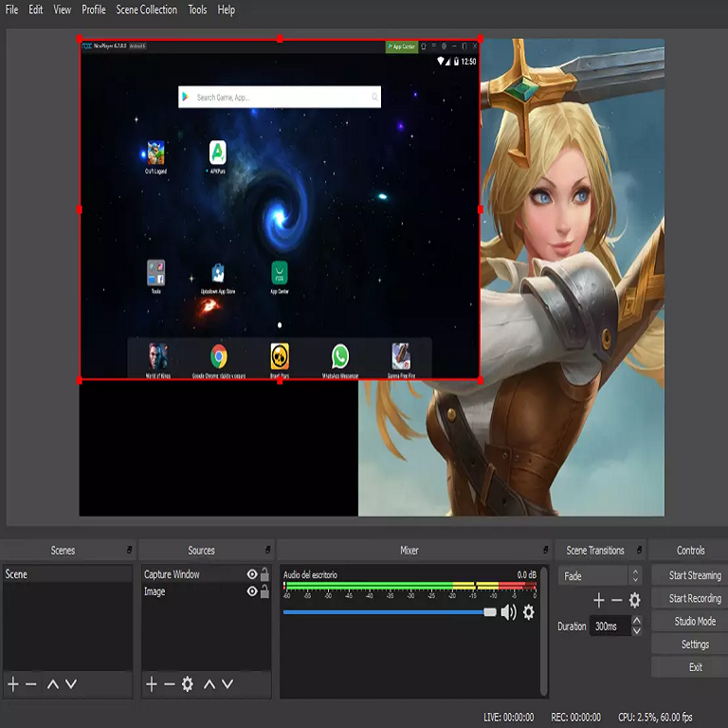
Task: Click the Tools folder icon in preview
Action: [155, 273]
